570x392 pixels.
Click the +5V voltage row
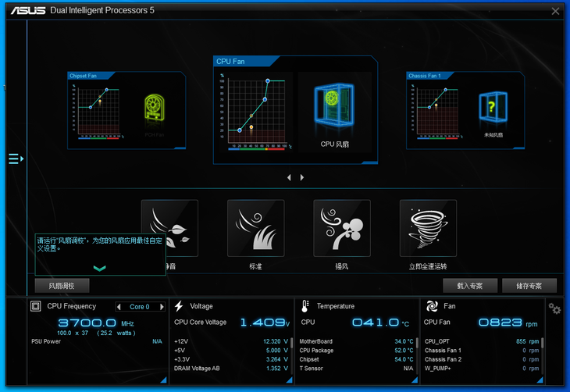click(x=231, y=351)
